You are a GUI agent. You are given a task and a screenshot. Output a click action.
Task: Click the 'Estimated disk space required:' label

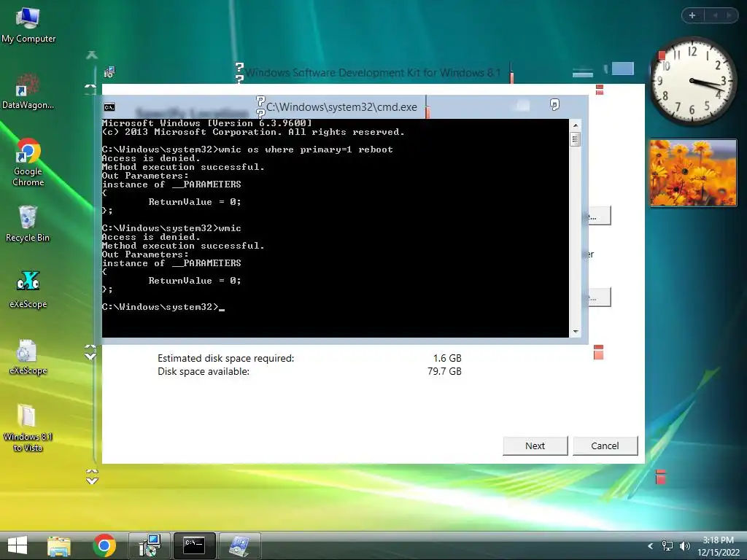point(226,358)
